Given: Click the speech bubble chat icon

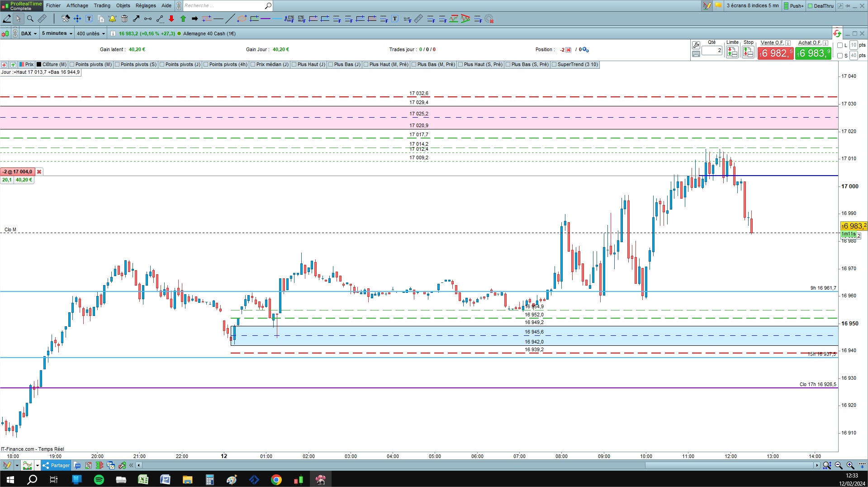Looking at the screenshot, I should click(77, 465).
